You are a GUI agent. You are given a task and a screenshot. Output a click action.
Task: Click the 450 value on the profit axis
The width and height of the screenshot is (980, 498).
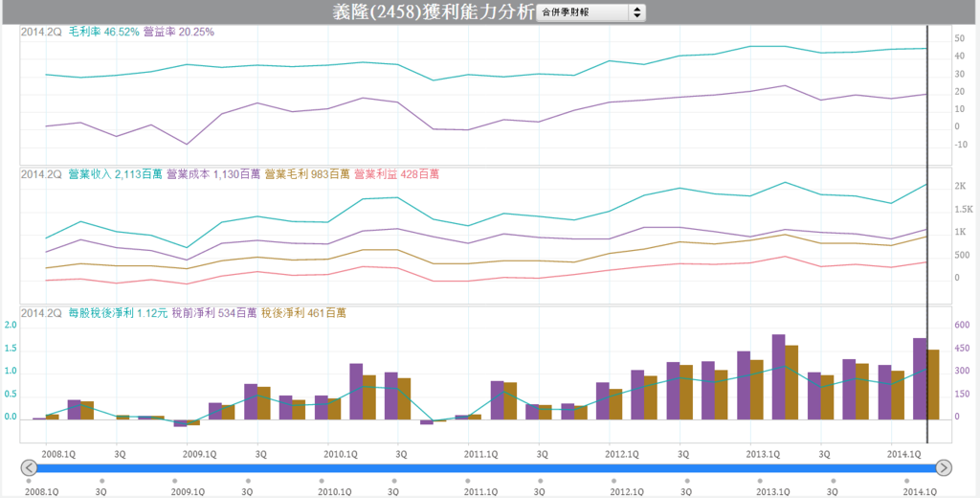pyautogui.click(x=961, y=348)
